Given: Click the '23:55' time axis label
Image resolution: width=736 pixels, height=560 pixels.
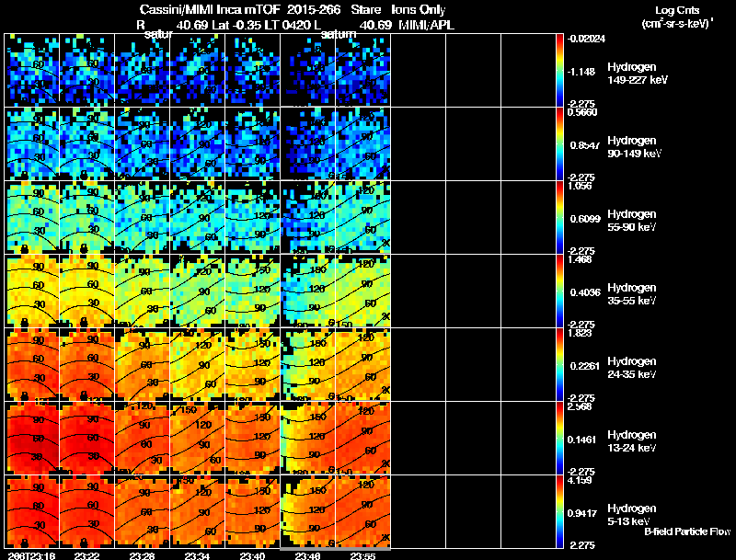Looking at the screenshot, I should [362, 555].
